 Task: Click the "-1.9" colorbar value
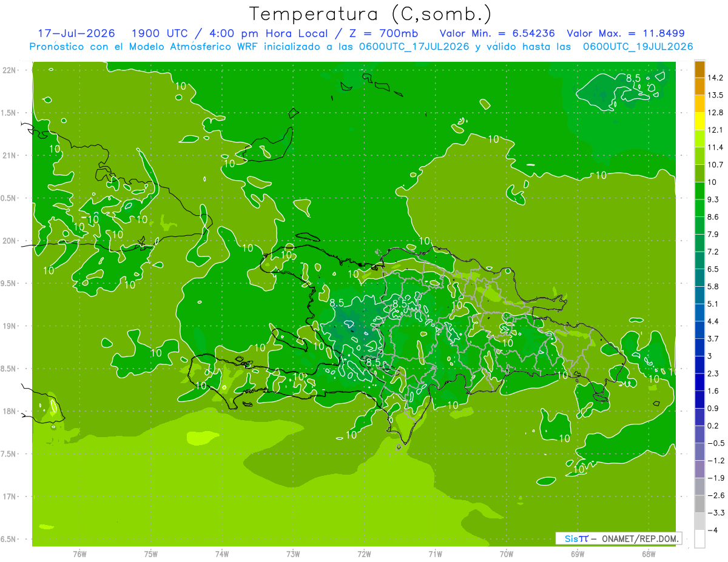(715, 478)
